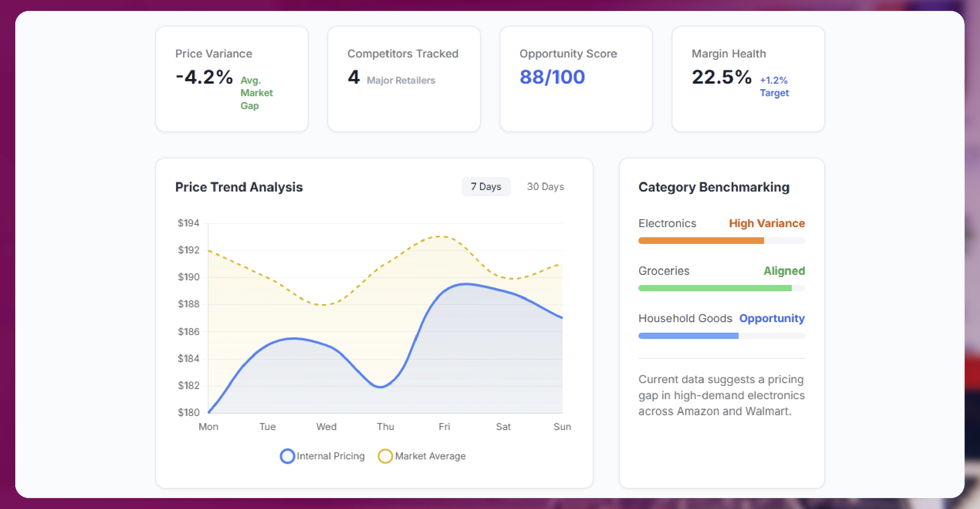Image resolution: width=980 pixels, height=509 pixels.
Task: Switch to the 30 Days tab
Action: (545, 186)
